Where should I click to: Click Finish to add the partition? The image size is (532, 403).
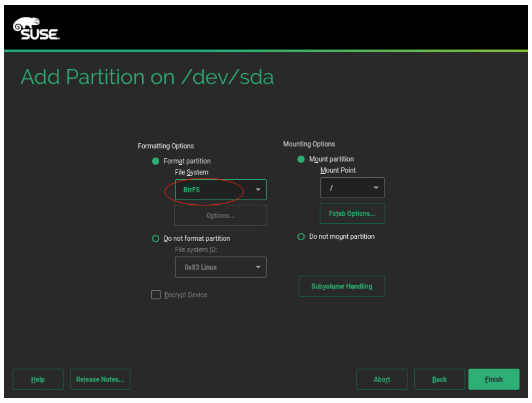click(x=494, y=379)
